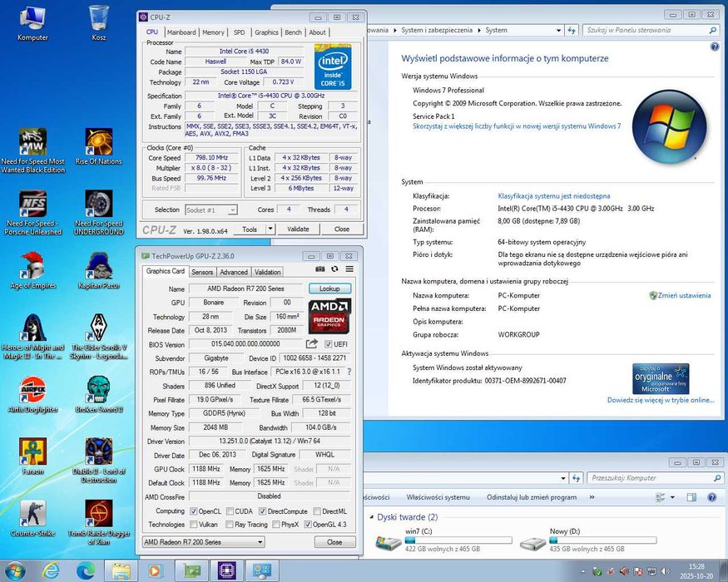Launch Need For Speed Underground
The width and height of the screenshot is (728, 582).
(x=98, y=213)
